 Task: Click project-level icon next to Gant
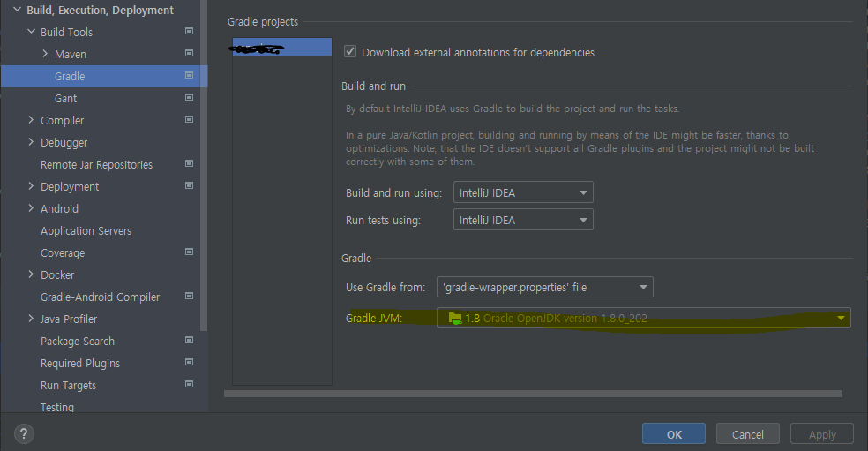(189, 97)
